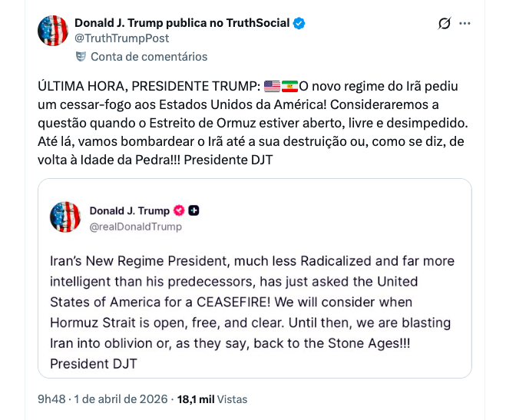Screen dimensions: 506x420
Task: Click the commentary account mask icon
Action: pyautogui.click(x=81, y=56)
